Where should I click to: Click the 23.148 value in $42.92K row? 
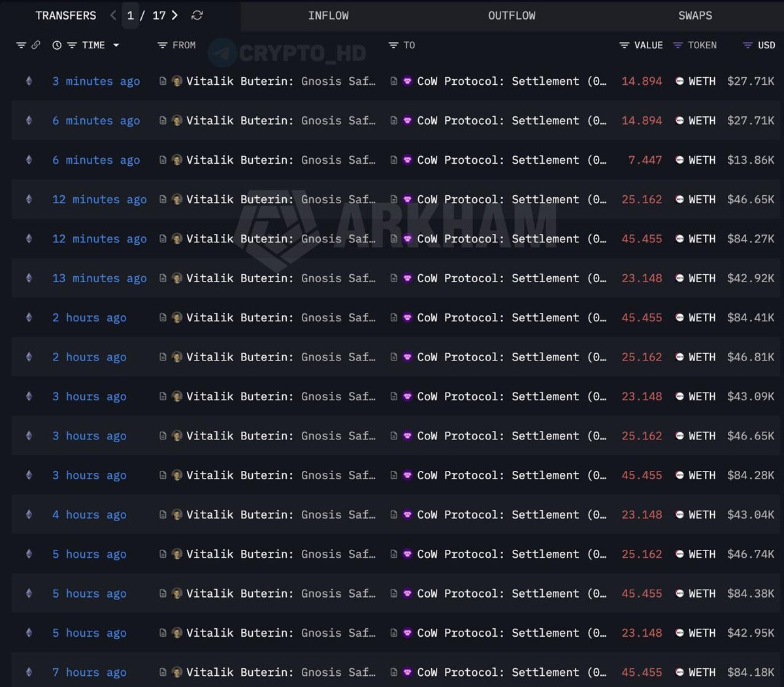coord(642,278)
